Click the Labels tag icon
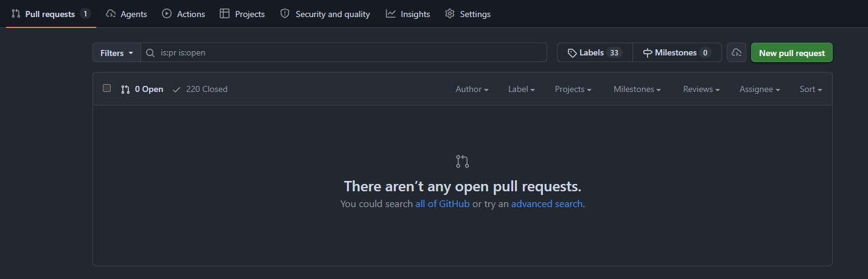This screenshot has height=279, width=868. coord(572,53)
